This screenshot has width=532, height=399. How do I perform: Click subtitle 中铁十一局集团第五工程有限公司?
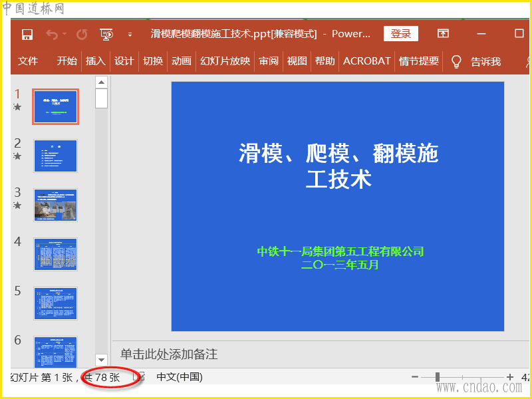pos(340,251)
